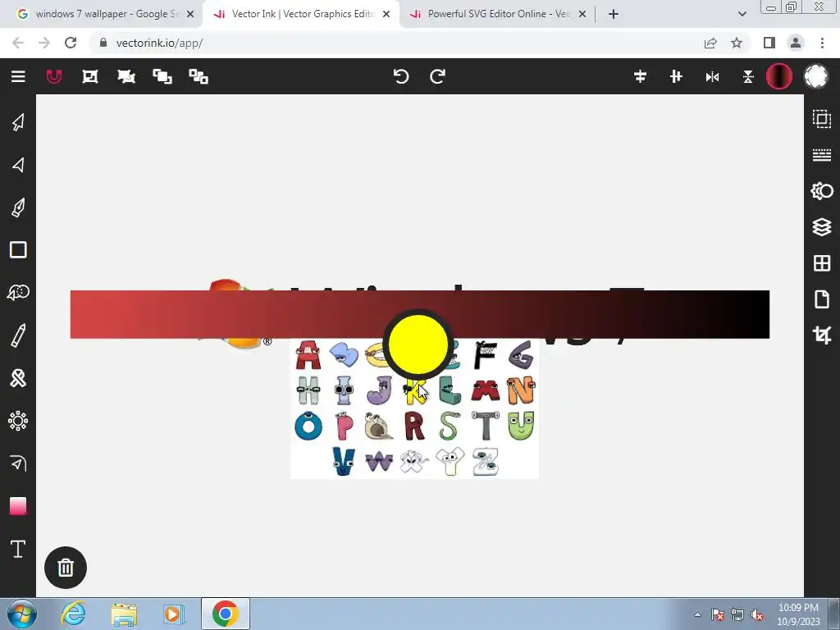The width and height of the screenshot is (840, 630).
Task: Flip selection horizontally
Action: 712,77
